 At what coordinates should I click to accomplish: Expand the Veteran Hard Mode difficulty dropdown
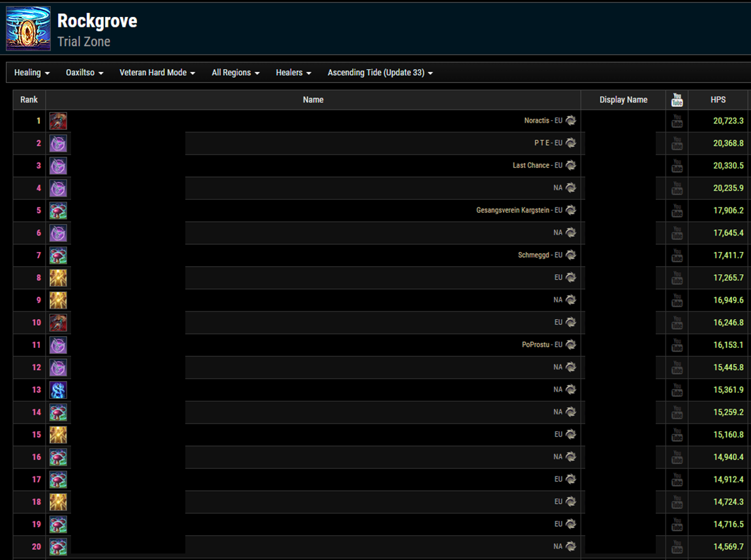[x=157, y=73]
